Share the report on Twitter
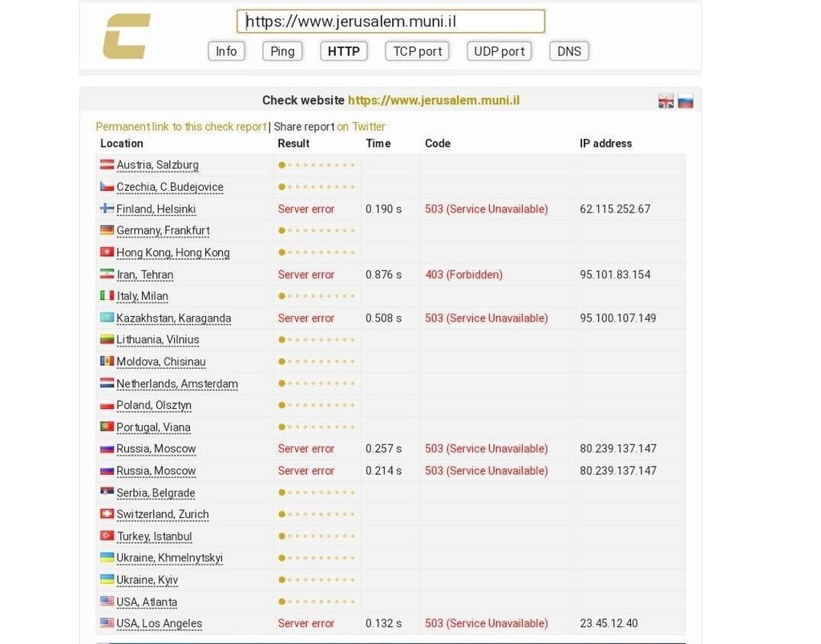 click(361, 127)
